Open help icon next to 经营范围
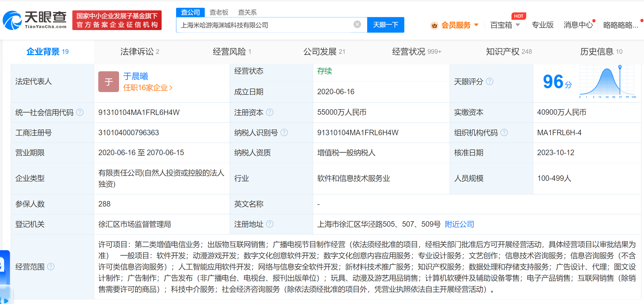This screenshot has width=644, height=304. tap(51, 267)
